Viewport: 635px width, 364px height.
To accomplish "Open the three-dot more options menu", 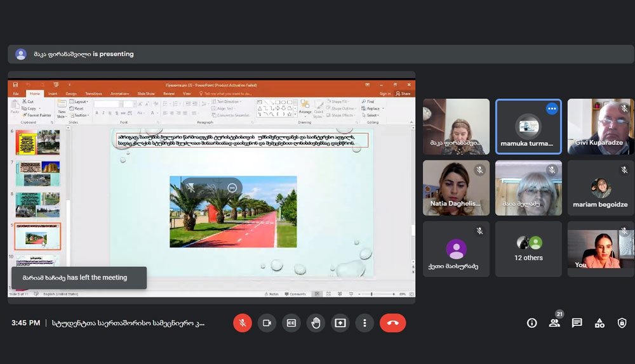I will [364, 323].
